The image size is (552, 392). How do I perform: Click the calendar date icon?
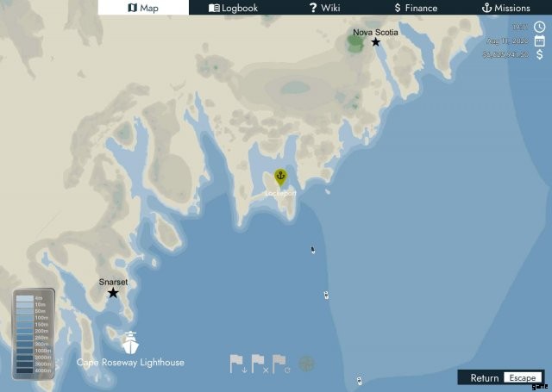[x=539, y=40]
